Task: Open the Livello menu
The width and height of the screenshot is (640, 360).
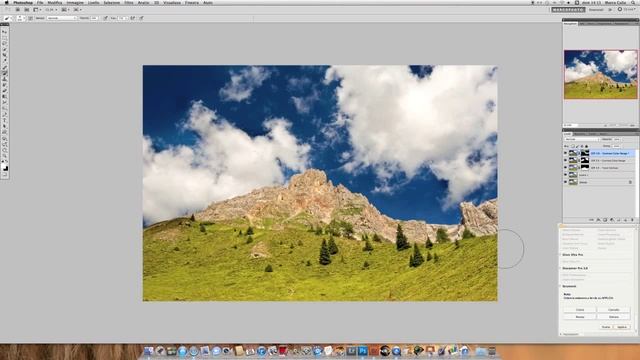Action: (93, 2)
